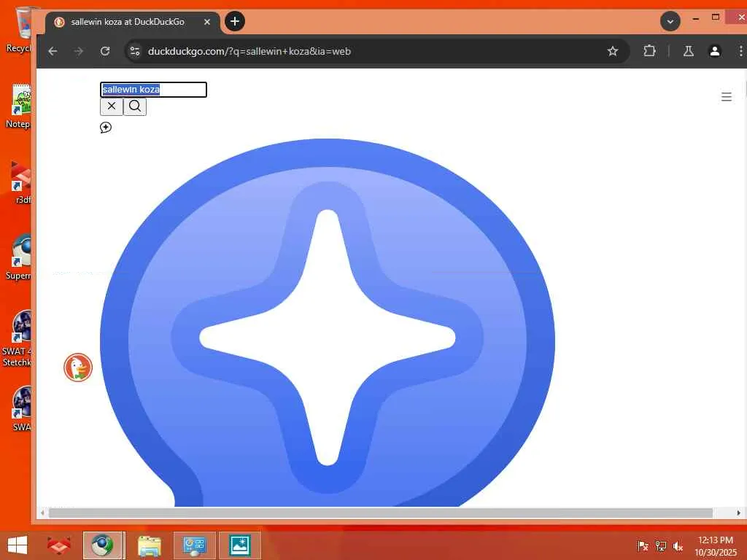Submit search with the magnifier button

point(135,106)
